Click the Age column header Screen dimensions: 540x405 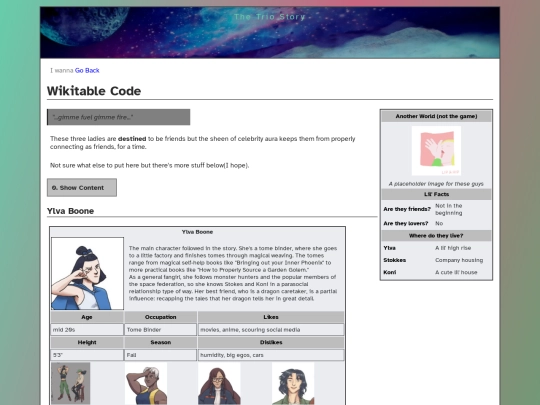(x=87, y=317)
